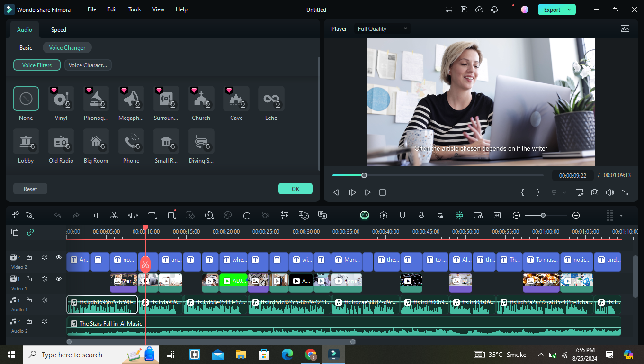
Task: Click the player progress bar slider
Action: coord(364,175)
